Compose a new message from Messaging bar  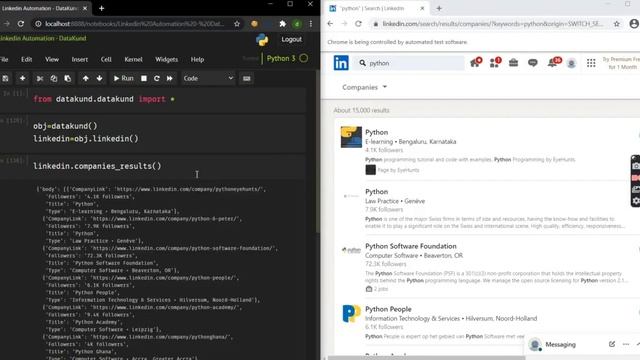612,344
